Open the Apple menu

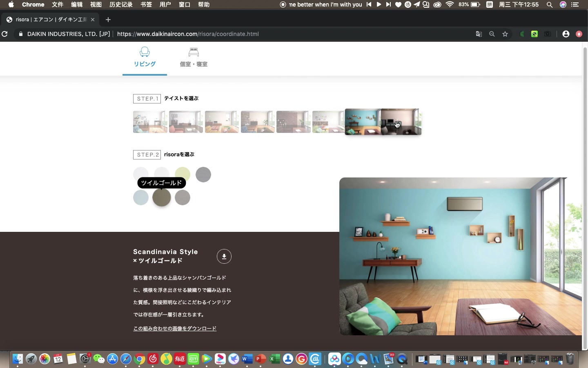(11, 4)
